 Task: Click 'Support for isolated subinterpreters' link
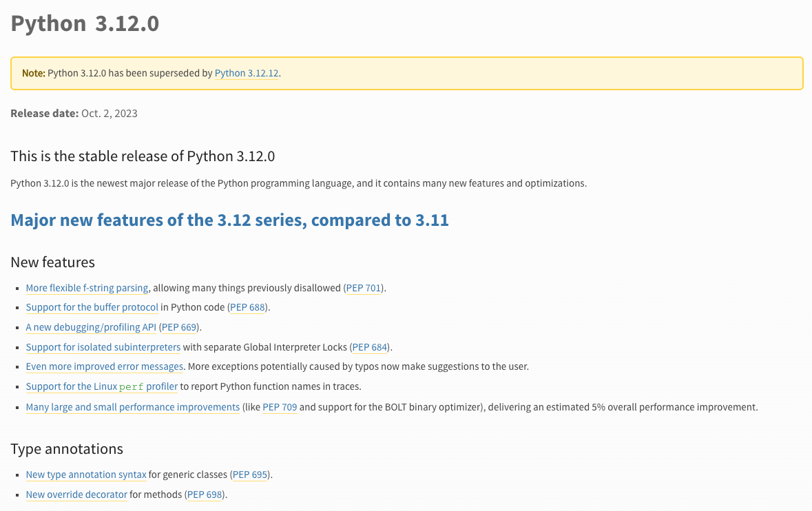coord(103,347)
